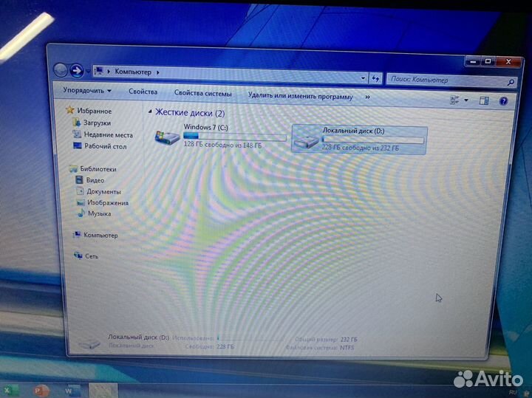Click the Windows 7 (C:) drive label
Image resolution: width=532 pixels, height=398 pixels.
tap(205, 127)
